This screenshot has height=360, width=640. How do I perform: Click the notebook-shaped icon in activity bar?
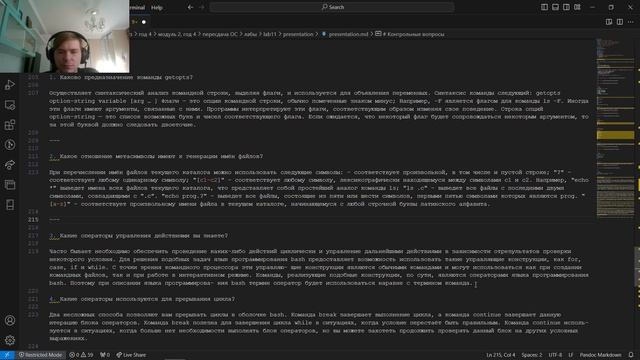pyautogui.click(x=10, y=204)
